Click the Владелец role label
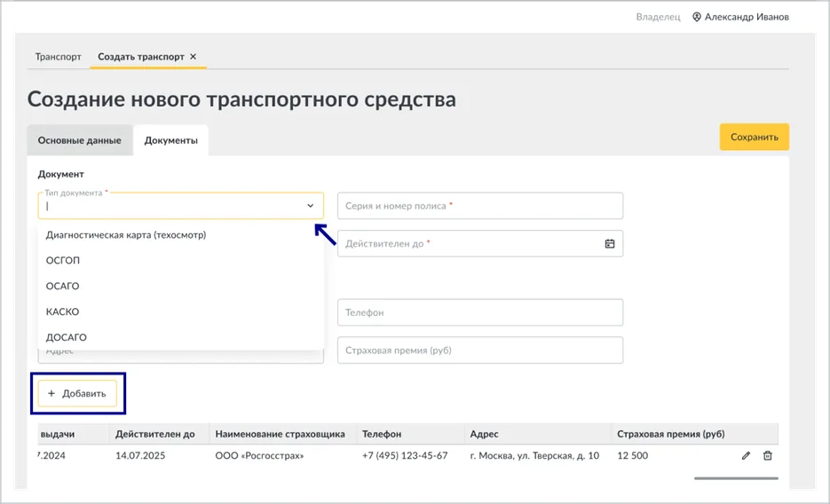Viewport: 830px width, 504px height. click(658, 17)
